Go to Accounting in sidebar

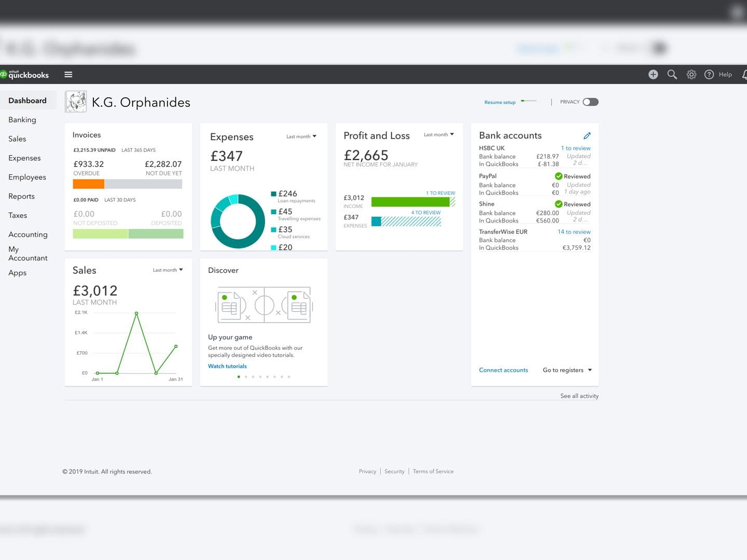coord(28,235)
